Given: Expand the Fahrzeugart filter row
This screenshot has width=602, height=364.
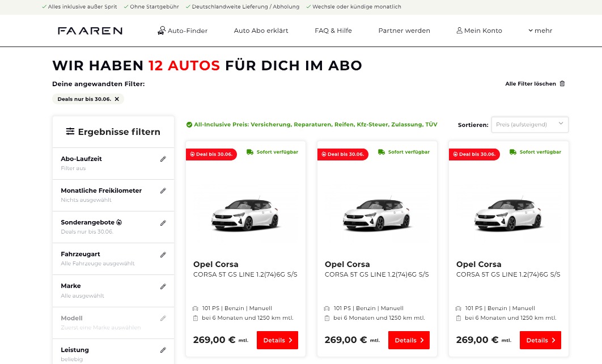Looking at the screenshot, I should (x=113, y=259).
